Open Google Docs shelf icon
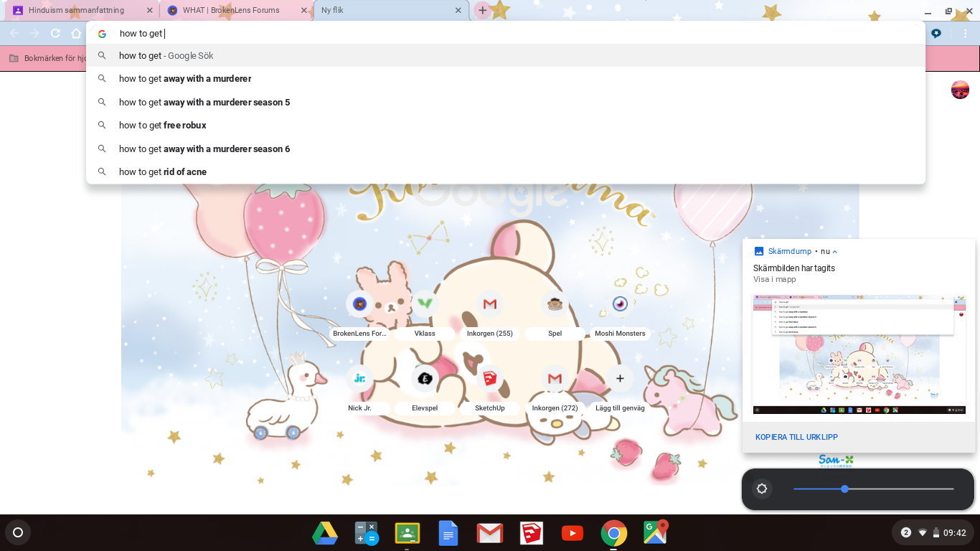The image size is (980, 551). (x=448, y=533)
